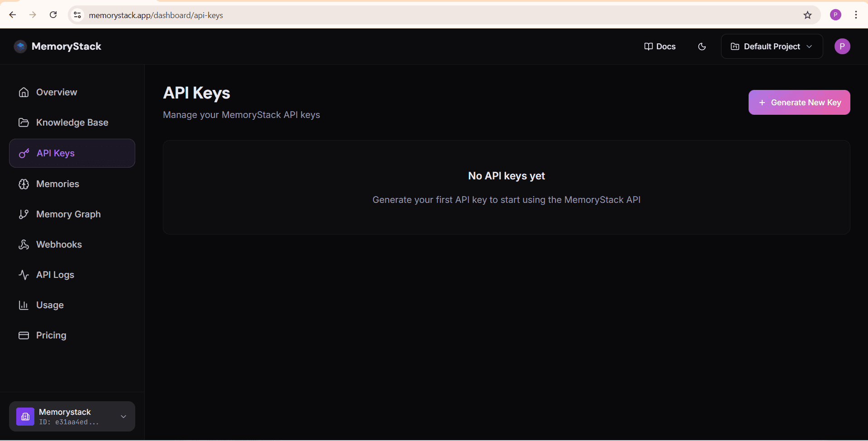Toggle dark mode with moon icon
This screenshot has width=868, height=441.
(702, 47)
